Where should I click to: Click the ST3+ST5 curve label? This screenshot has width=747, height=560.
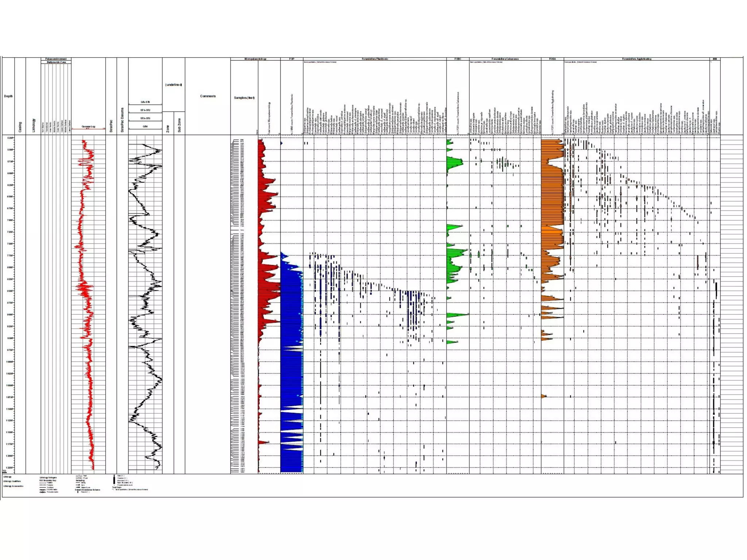[x=145, y=118]
